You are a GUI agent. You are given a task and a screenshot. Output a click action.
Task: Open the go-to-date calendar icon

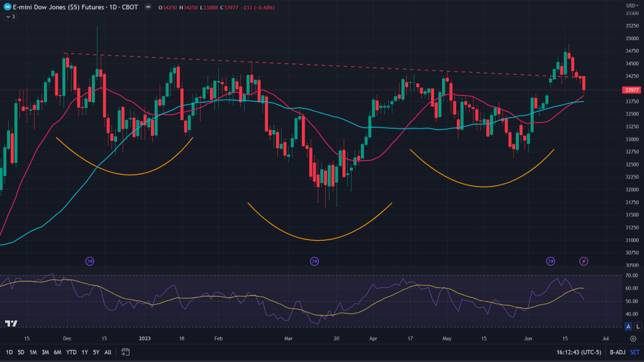[x=126, y=352]
